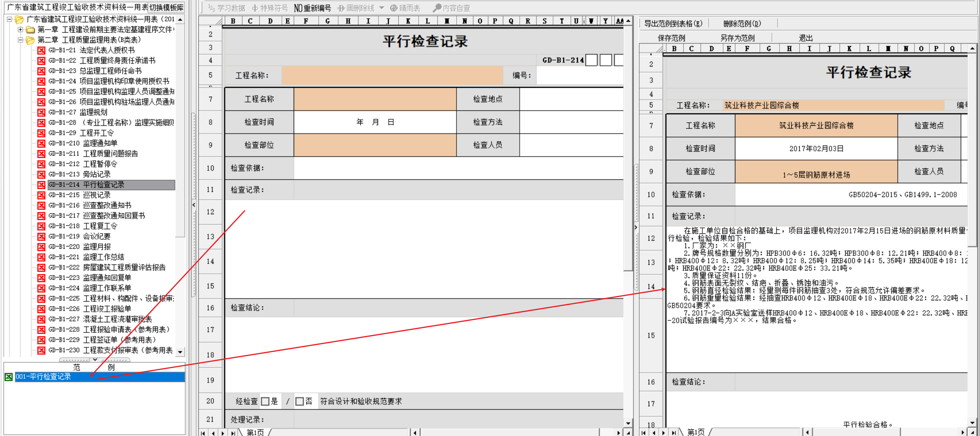Click the red form icon of GD-B1-21
This screenshot has height=436, width=980.
41,50
